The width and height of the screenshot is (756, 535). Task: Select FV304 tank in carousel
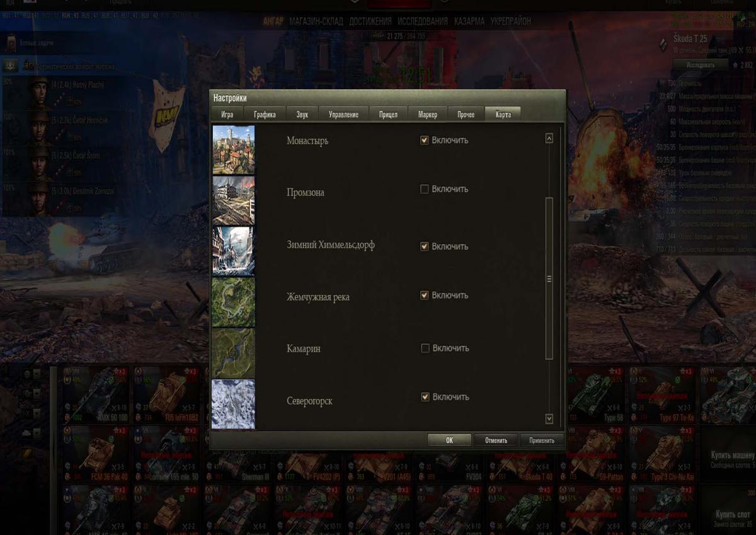(450, 466)
